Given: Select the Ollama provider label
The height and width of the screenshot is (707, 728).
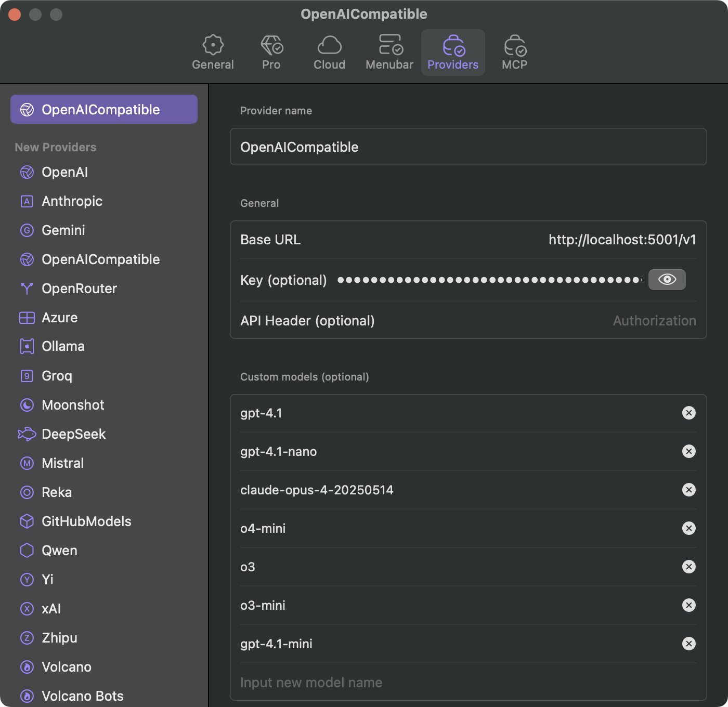Looking at the screenshot, I should pos(63,346).
